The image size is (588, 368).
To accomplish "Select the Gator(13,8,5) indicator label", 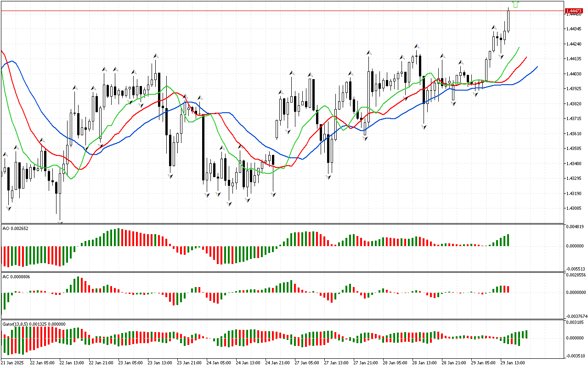I will click(x=34, y=324).
